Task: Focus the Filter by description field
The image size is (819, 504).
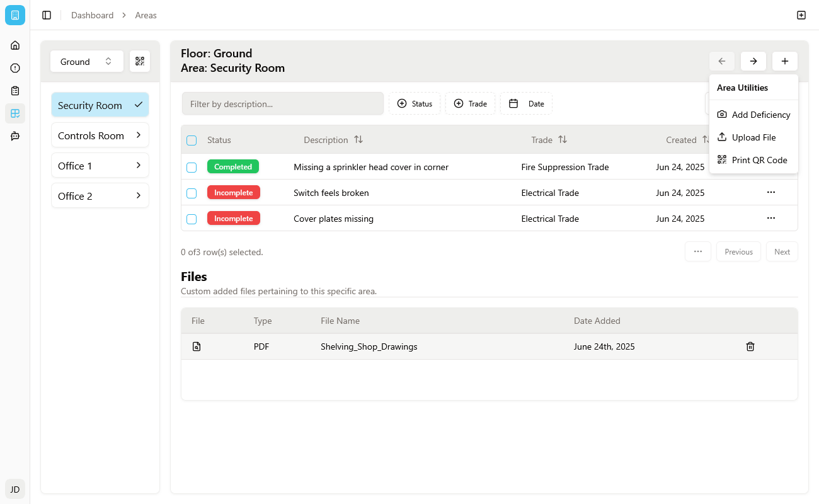Action: pos(283,103)
